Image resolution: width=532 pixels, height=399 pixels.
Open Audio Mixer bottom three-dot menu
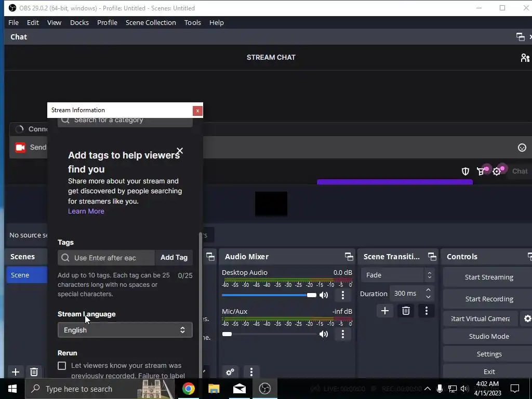coord(251,372)
